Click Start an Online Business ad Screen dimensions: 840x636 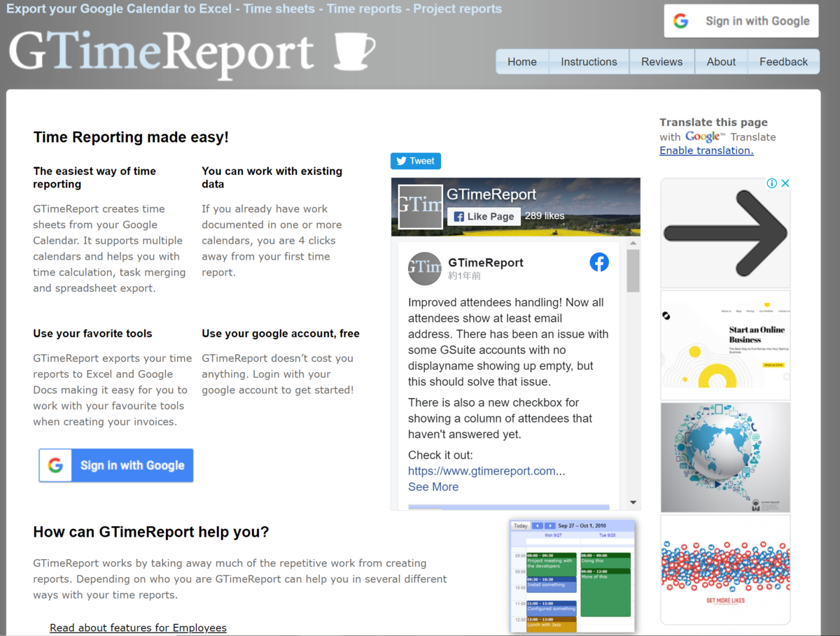click(725, 346)
